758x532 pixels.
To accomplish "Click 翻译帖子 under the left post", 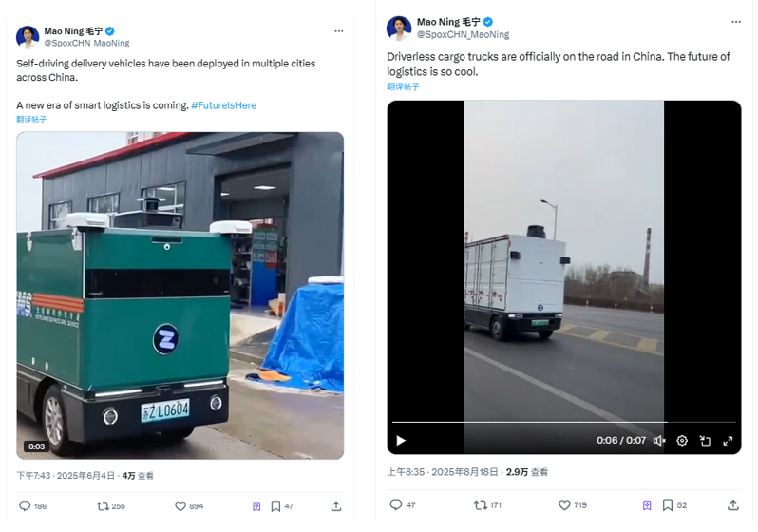I will pos(31,119).
